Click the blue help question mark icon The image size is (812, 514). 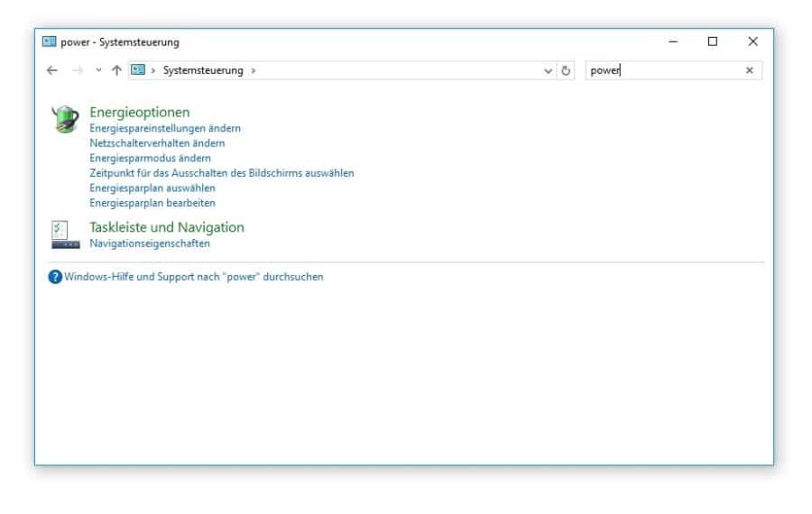click(55, 277)
